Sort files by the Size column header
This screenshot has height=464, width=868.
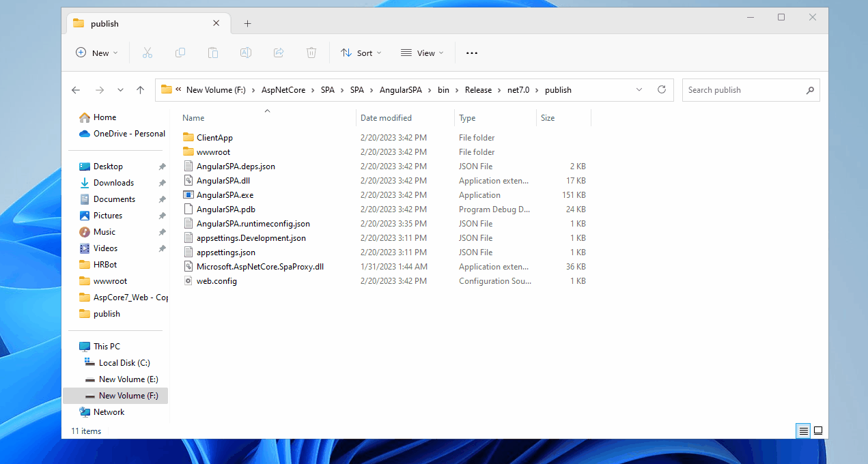pyautogui.click(x=548, y=117)
